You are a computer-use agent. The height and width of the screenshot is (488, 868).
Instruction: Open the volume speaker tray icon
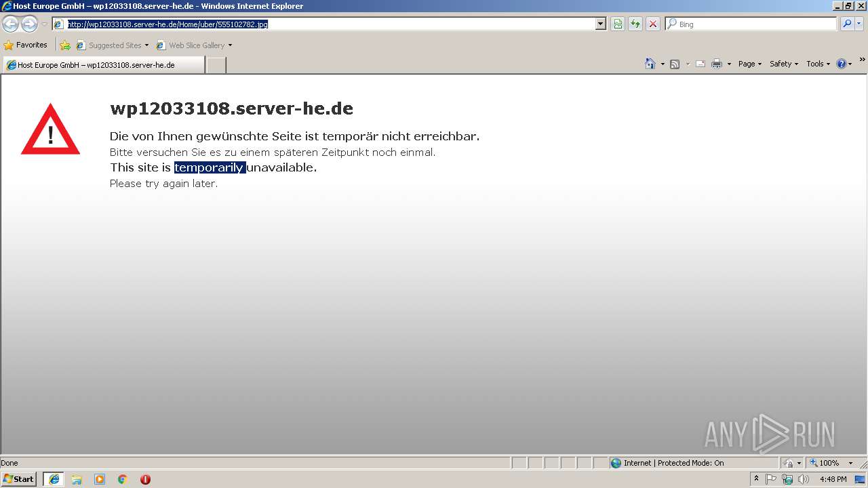(x=804, y=479)
